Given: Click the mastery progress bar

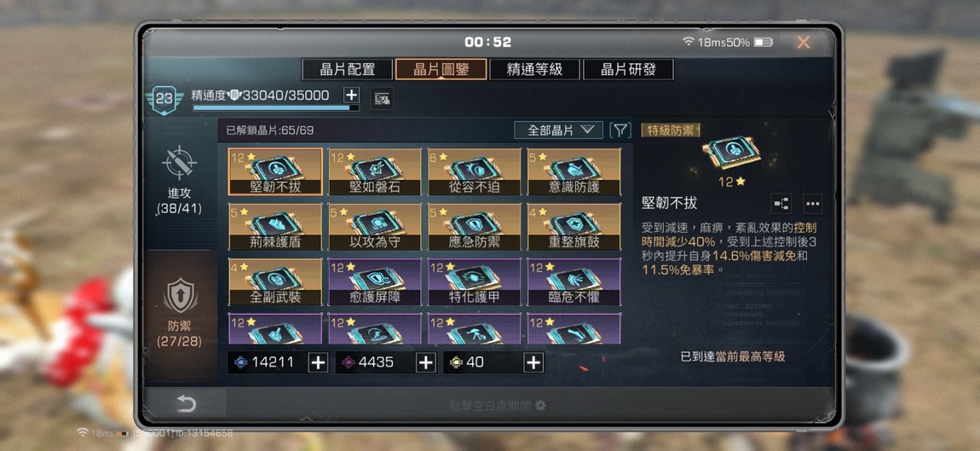Looking at the screenshot, I should (x=276, y=107).
